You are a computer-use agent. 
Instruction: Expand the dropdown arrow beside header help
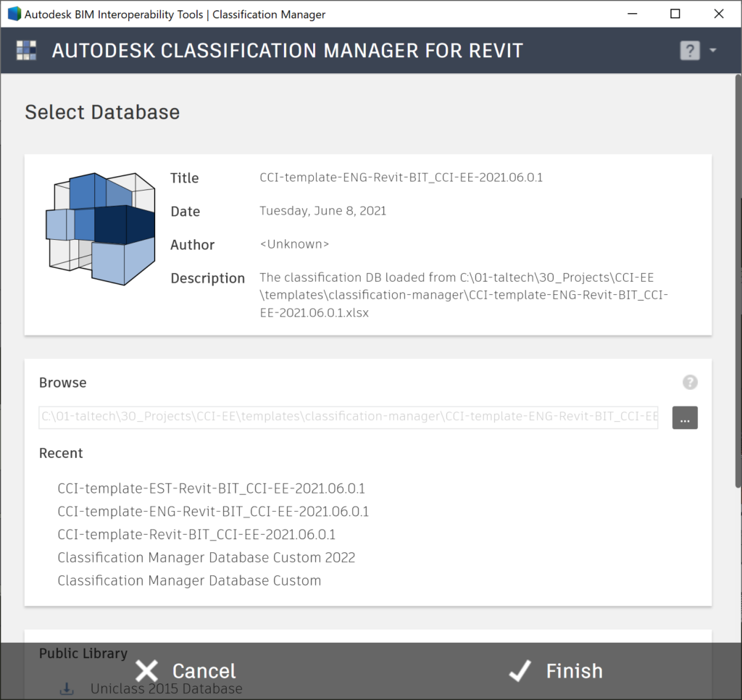713,50
